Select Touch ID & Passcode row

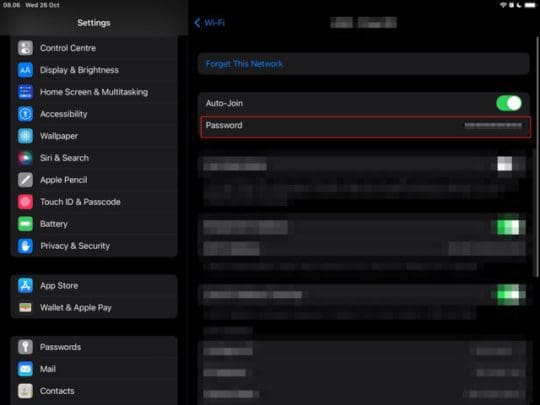[94, 202]
